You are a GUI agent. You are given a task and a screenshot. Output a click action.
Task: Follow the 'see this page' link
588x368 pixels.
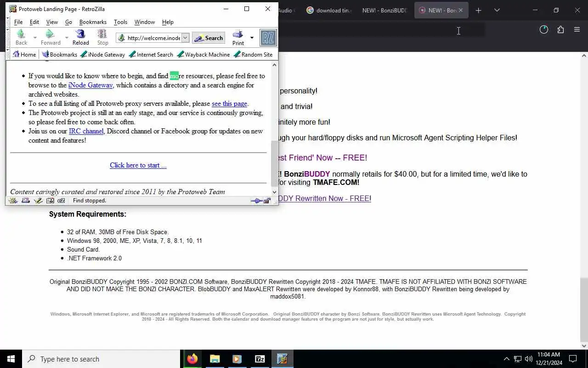click(229, 103)
